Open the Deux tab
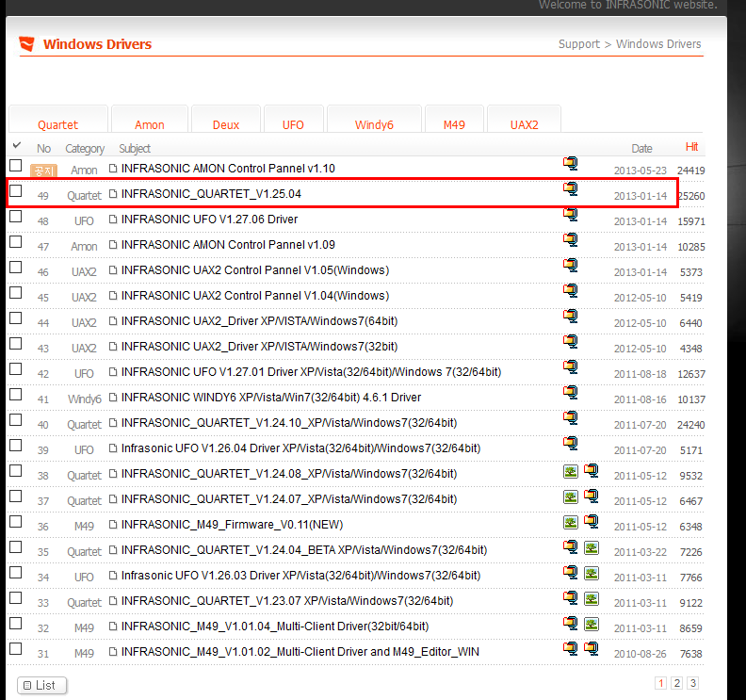Viewport: 746px width, 700px height. (226, 119)
